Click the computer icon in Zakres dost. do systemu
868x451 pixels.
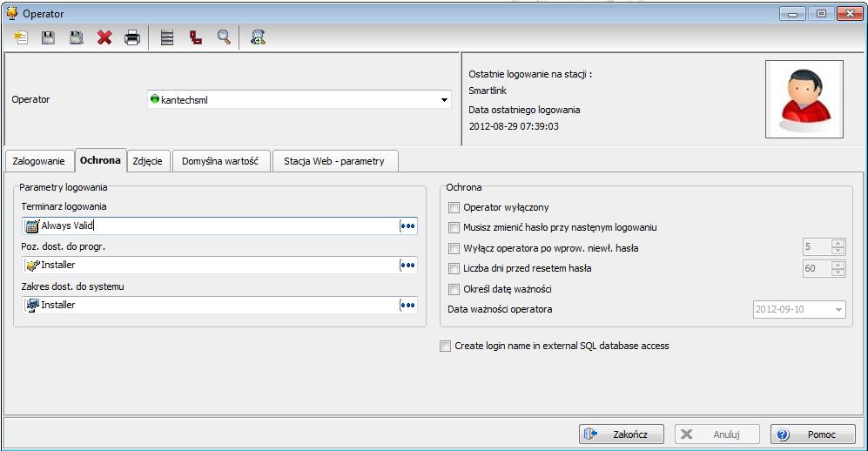[x=33, y=305]
